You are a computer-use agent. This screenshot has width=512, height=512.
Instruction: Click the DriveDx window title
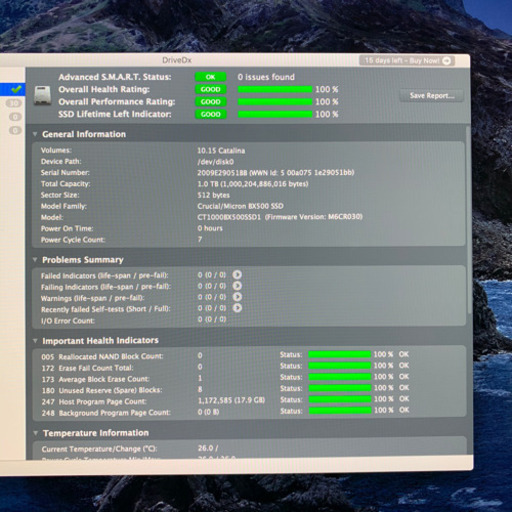tap(177, 60)
